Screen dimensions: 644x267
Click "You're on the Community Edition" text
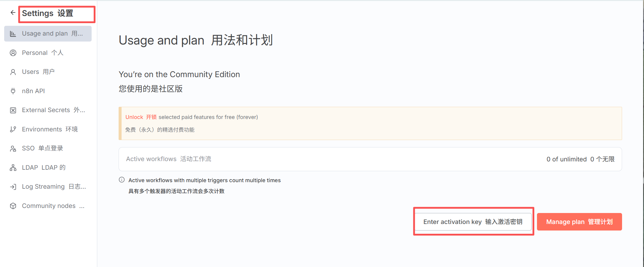[179, 74]
